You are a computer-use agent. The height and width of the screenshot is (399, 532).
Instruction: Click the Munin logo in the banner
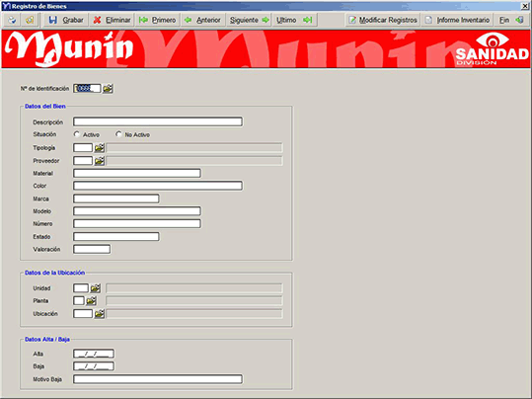[69, 48]
